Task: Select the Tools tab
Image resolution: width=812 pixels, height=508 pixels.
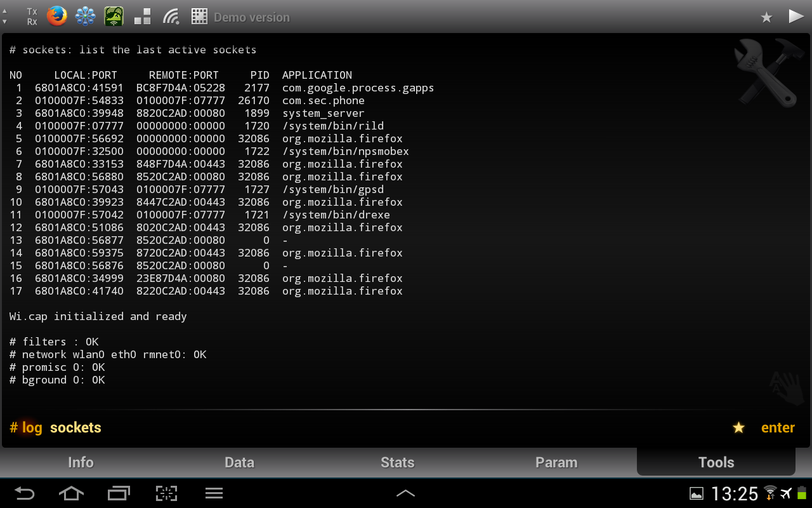Action: tap(716, 462)
